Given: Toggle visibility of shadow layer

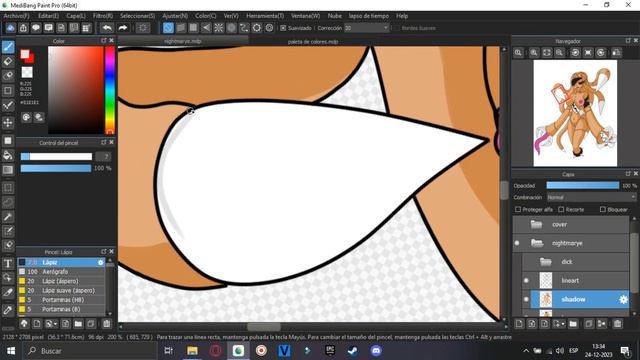Looking at the screenshot, I should [526, 300].
